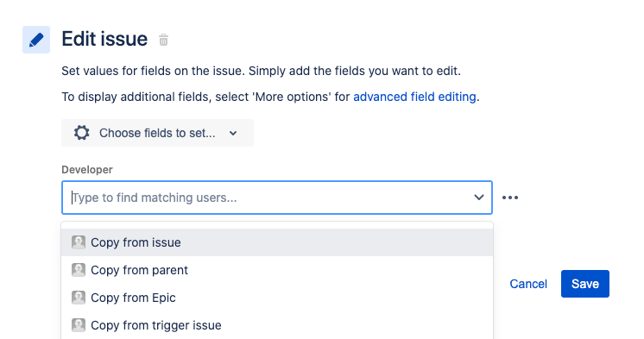Collapse Developer dropdown using chevron arrow
Image resolution: width=644 pixels, height=339 pixels.
tap(478, 198)
